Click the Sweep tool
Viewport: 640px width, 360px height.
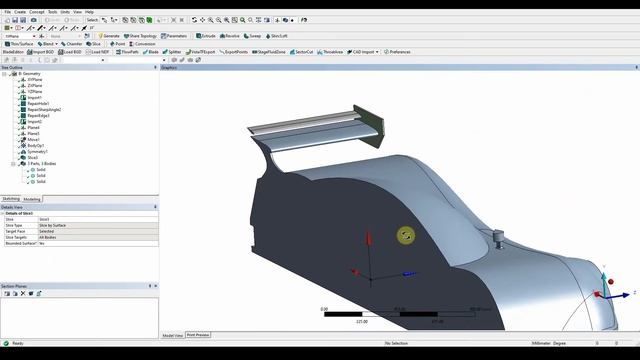pyautogui.click(x=252, y=36)
